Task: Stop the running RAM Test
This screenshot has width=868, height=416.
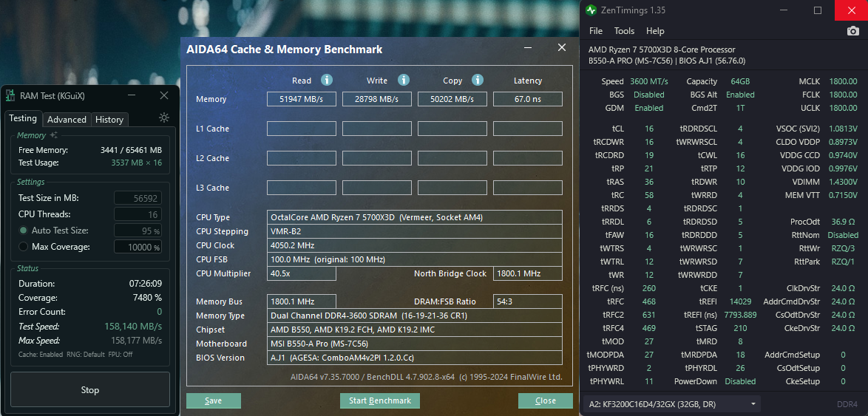Action: (x=89, y=390)
